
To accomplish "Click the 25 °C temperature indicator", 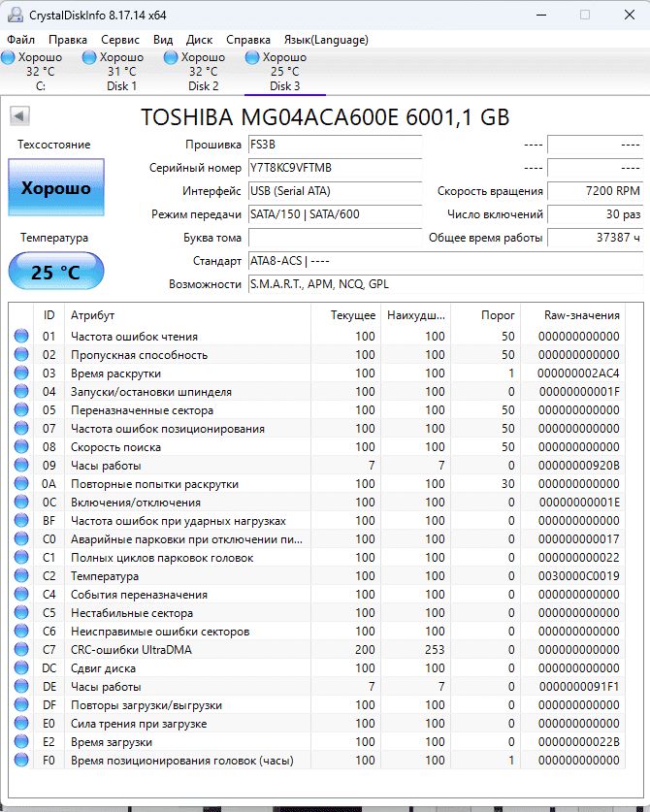I will click(55, 272).
